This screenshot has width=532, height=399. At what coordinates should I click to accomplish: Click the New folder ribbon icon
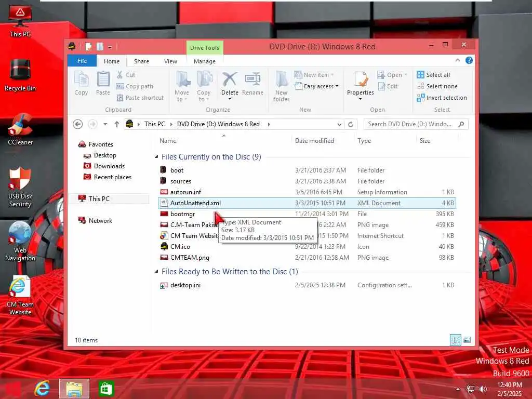coord(281,87)
